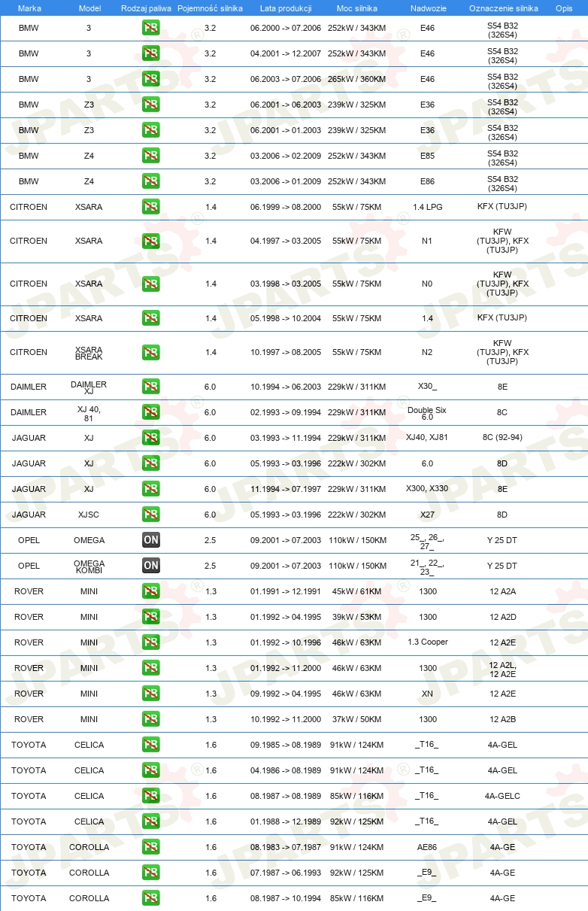Select the PB icon in the Xsara Break row

150,353
